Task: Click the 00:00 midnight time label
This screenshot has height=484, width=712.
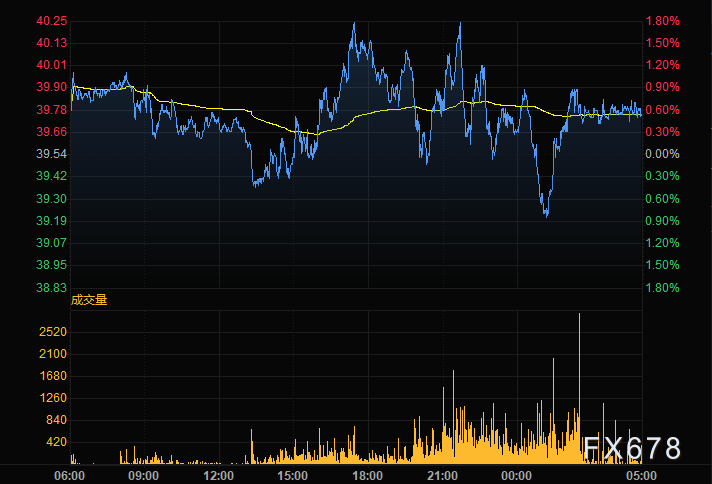Action: pyautogui.click(x=516, y=476)
